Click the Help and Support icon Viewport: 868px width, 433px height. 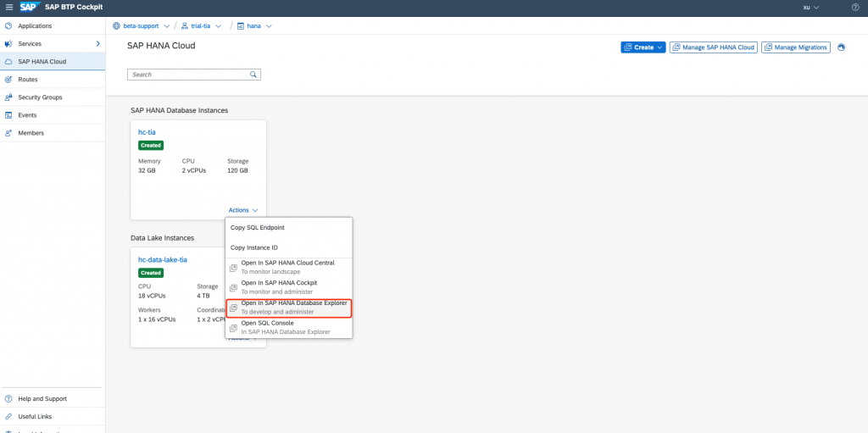pos(8,398)
